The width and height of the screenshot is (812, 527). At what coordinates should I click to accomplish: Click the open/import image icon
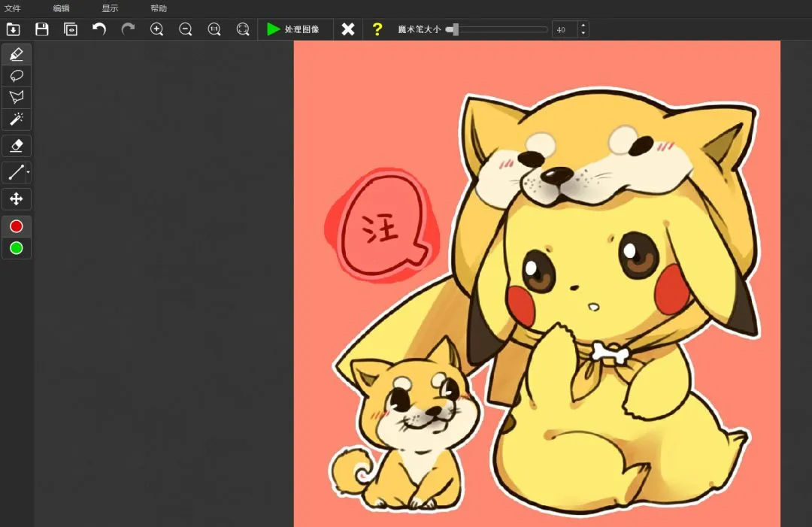pyautogui.click(x=13, y=29)
